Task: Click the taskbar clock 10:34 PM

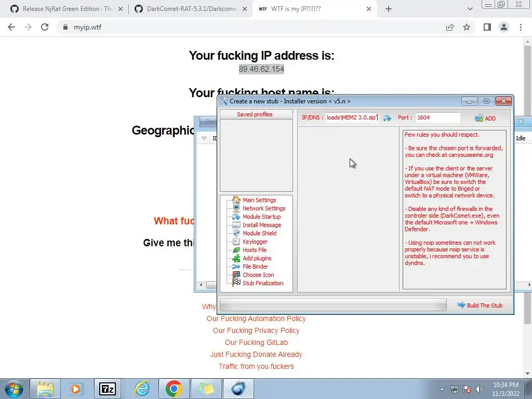Action: tap(506, 385)
